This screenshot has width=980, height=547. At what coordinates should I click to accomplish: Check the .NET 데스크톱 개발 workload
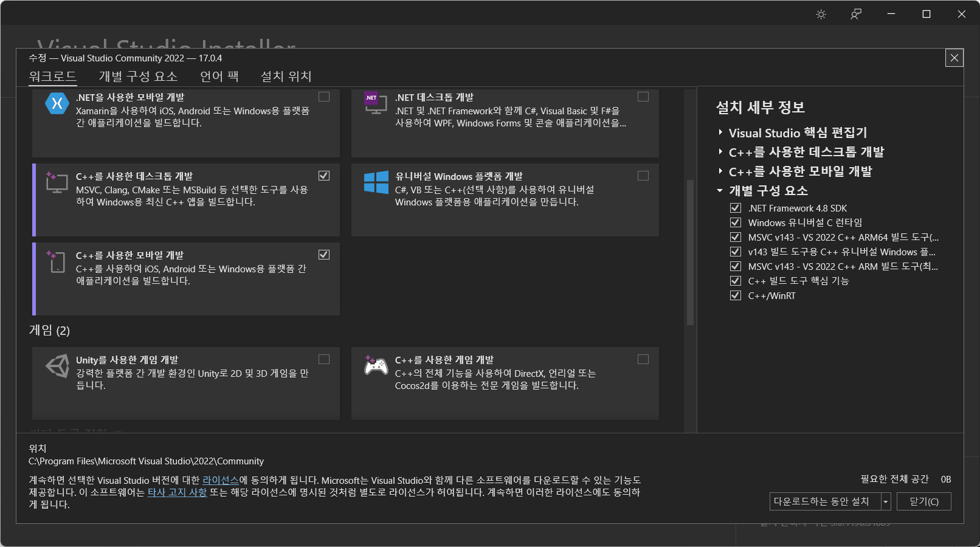click(x=643, y=97)
